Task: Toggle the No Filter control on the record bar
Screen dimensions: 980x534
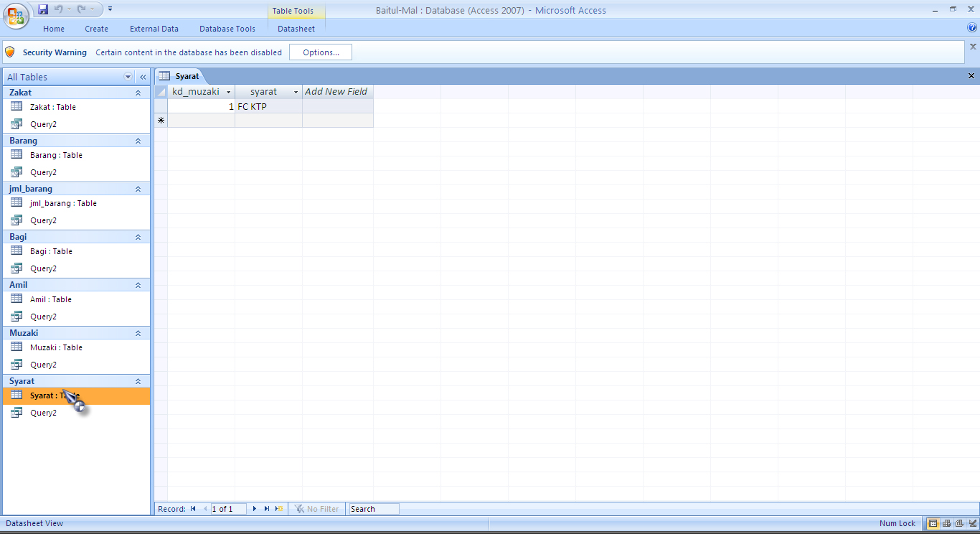Action: (x=316, y=508)
